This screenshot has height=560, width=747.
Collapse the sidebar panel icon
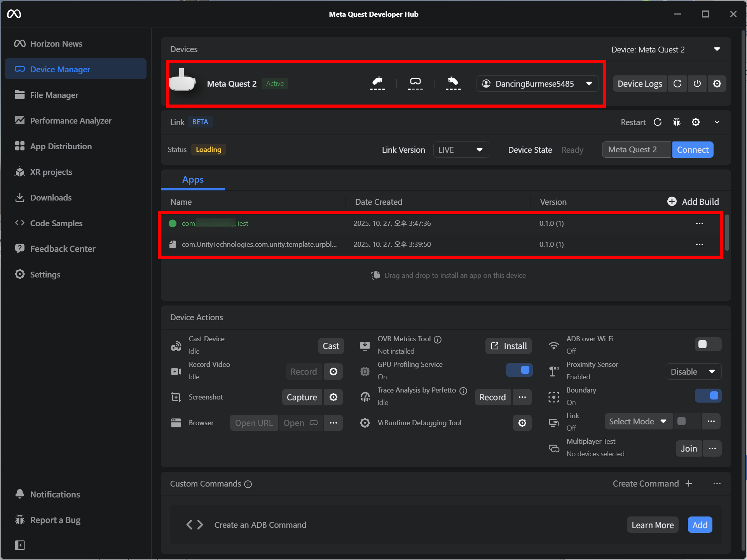(20, 545)
